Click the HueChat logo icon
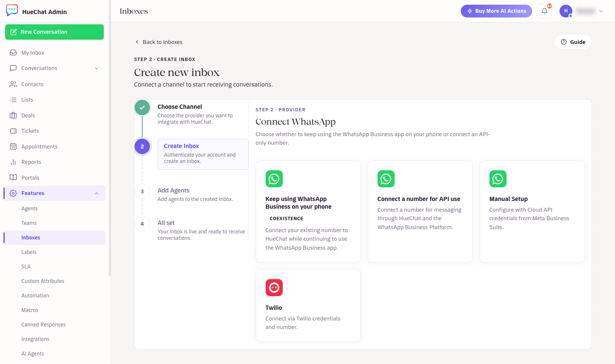Screen dimensions: 615x364 pyautogui.click(x=12, y=10)
